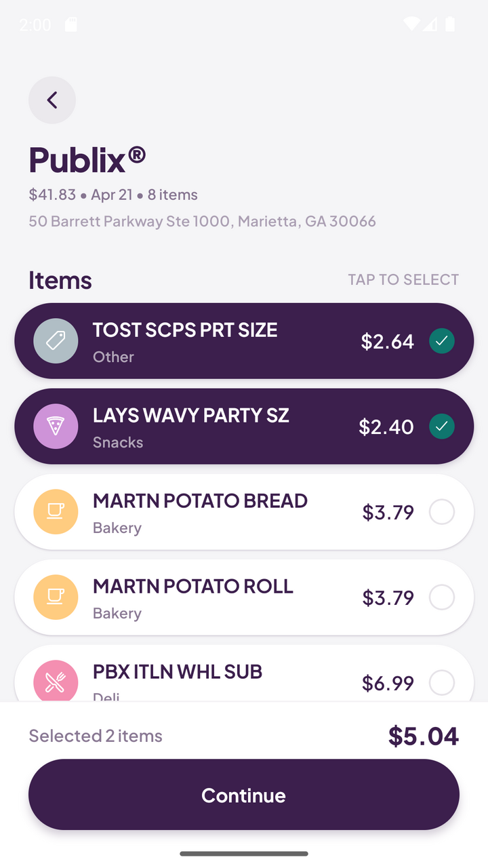The width and height of the screenshot is (488, 868).
Task: Tap the Bakery cup icon for MARTN POTATO ROLL
Action: [x=56, y=597]
